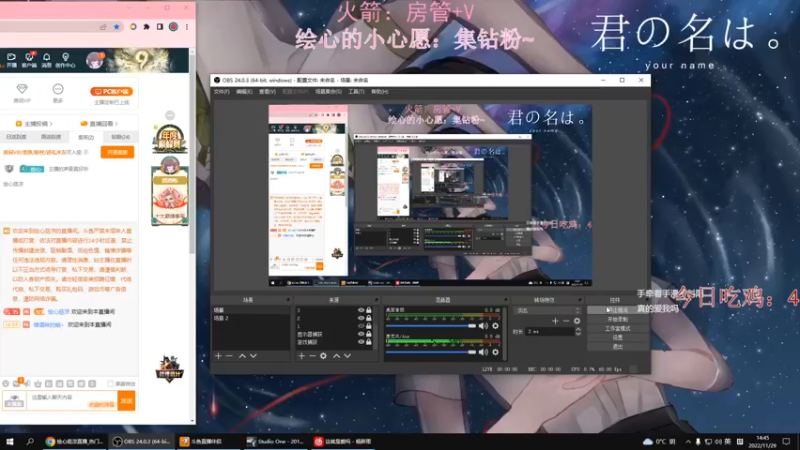The width and height of the screenshot is (800, 450).
Task: Open OBS 帮助 menu
Action: (x=379, y=92)
